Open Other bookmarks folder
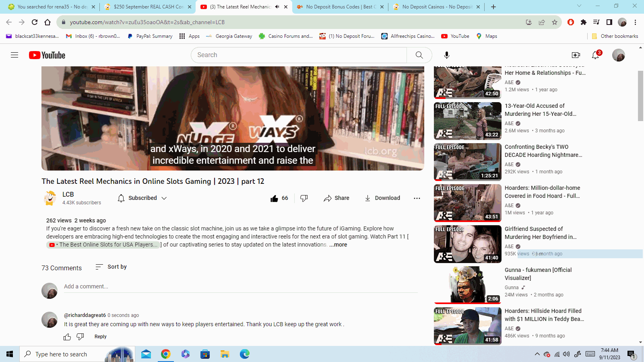The image size is (644, 362). pyautogui.click(x=615, y=36)
